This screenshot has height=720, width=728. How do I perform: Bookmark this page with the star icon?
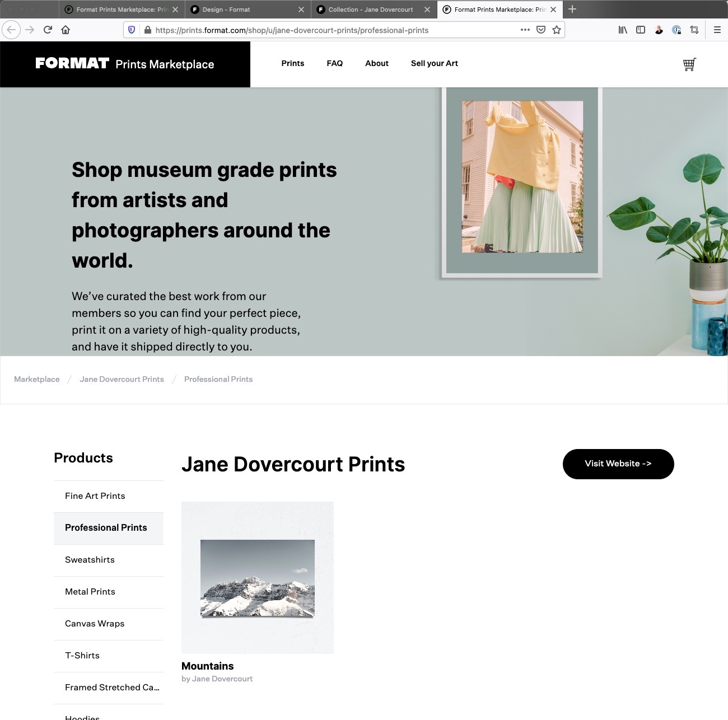point(556,30)
